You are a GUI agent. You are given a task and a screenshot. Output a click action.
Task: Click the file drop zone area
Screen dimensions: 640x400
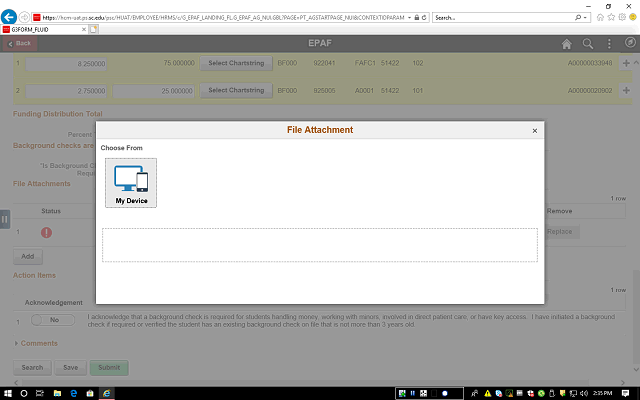click(320, 245)
